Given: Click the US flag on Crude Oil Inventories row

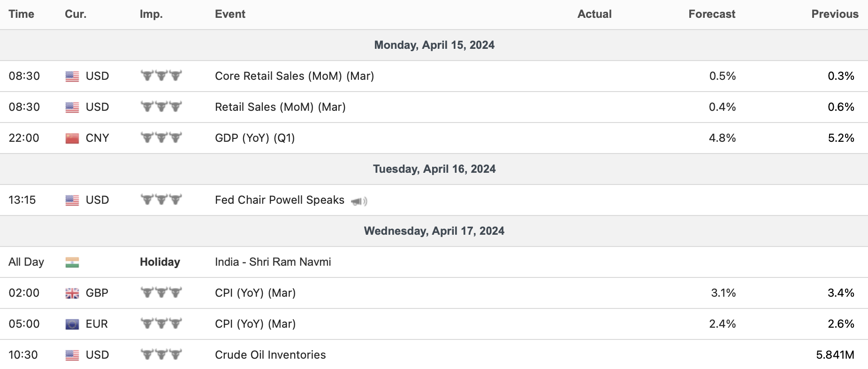Looking at the screenshot, I should click(72, 355).
